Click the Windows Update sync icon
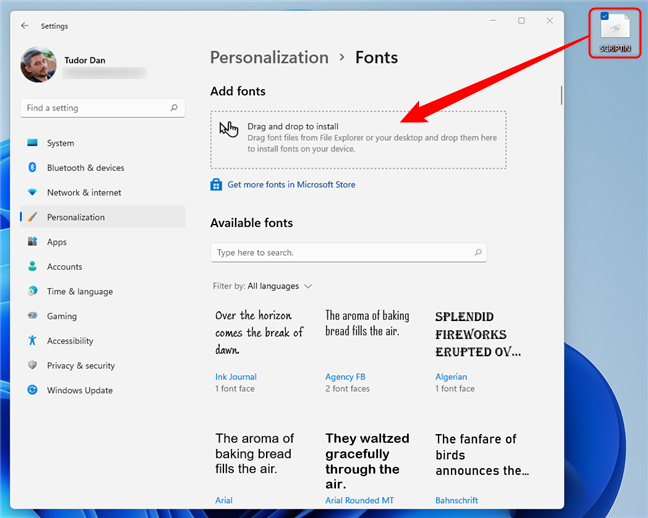 point(32,390)
